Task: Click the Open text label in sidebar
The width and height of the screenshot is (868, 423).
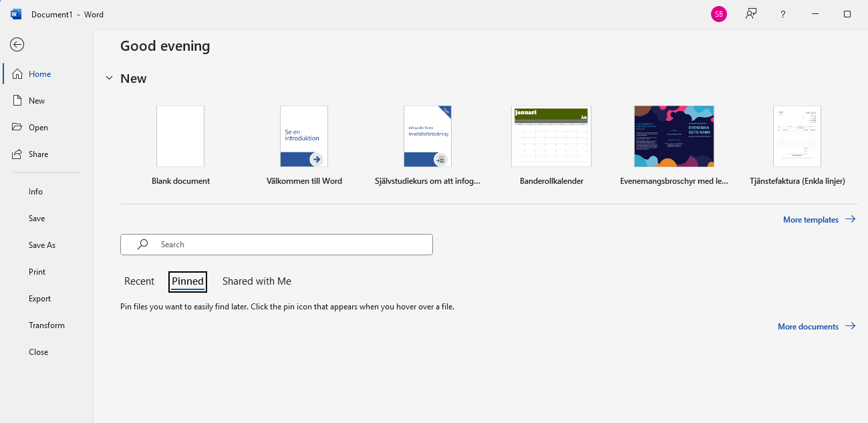Action: 38,127
